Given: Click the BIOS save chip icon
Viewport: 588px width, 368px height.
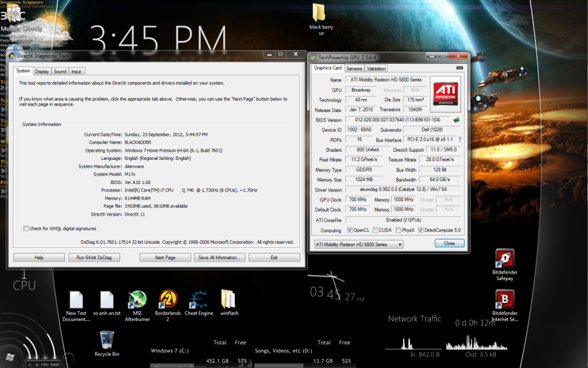Looking at the screenshot, I should (x=457, y=120).
